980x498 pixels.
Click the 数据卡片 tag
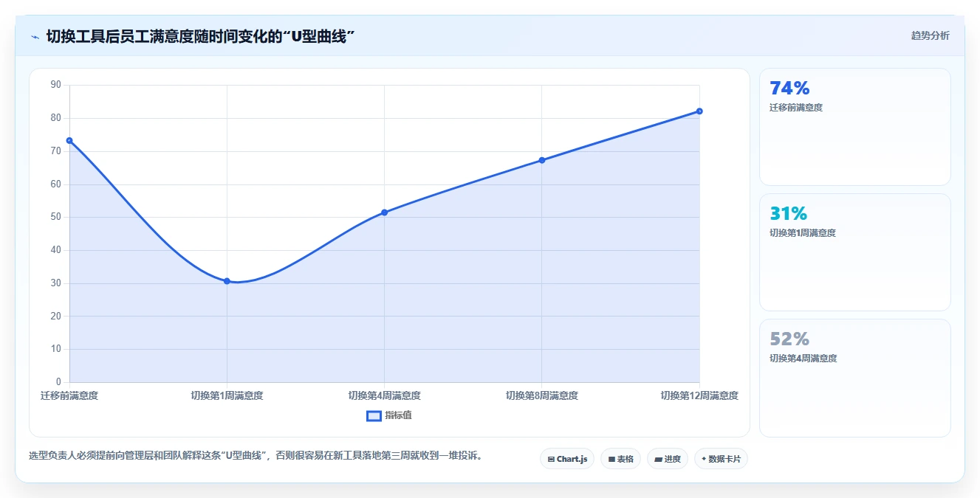click(721, 459)
